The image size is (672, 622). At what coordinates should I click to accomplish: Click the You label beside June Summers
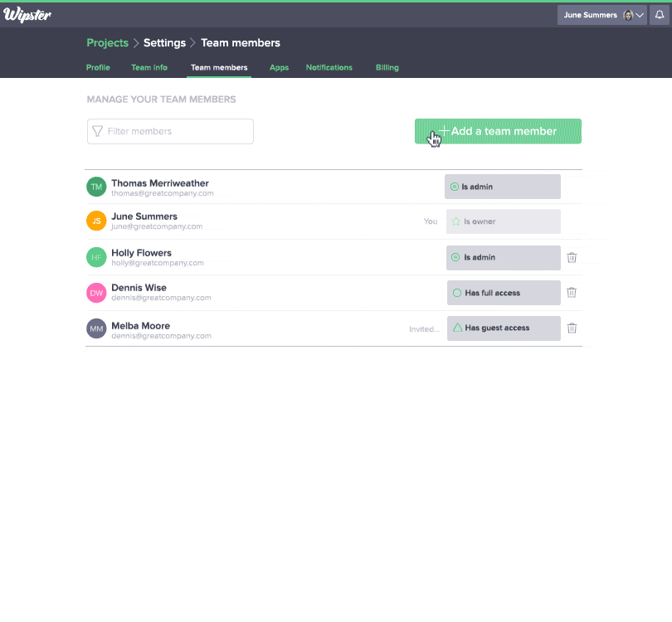431,221
